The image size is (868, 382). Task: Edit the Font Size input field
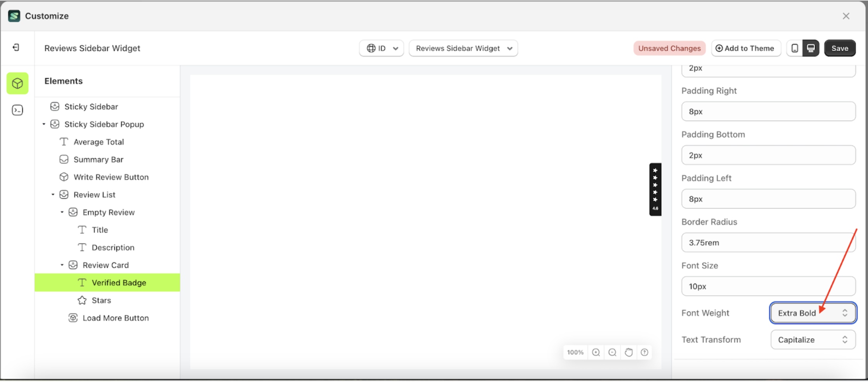[x=768, y=286]
